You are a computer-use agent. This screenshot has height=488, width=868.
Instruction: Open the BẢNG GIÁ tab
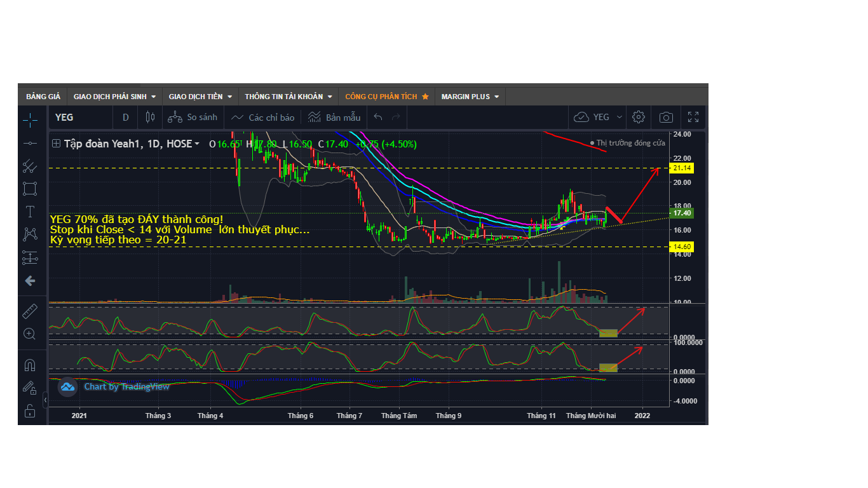pyautogui.click(x=43, y=97)
